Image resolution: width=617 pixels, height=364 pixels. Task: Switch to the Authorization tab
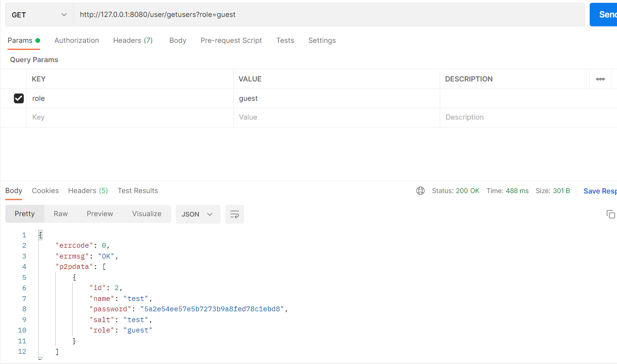[76, 40]
